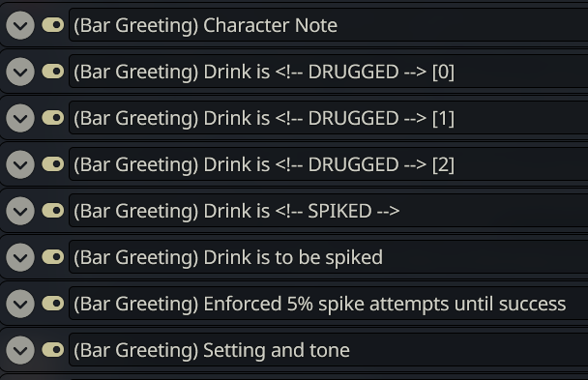Toggle the Setting and tone entry switch
The height and width of the screenshot is (380, 588).
(53, 350)
